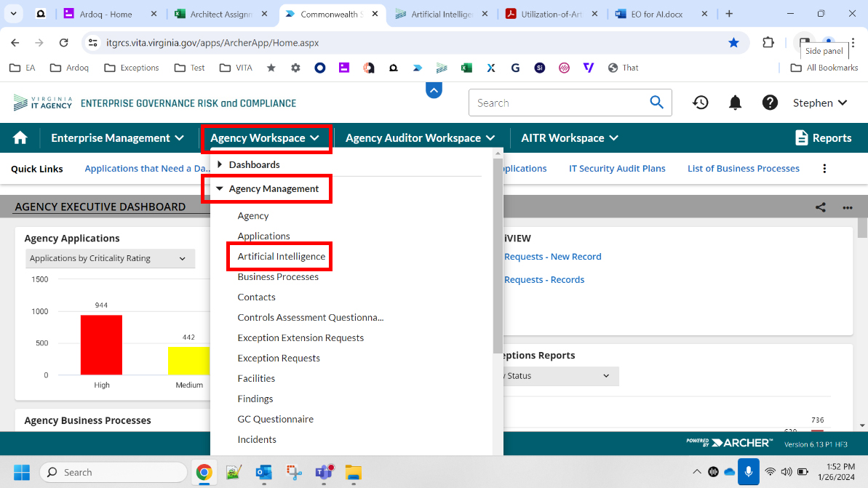
Task: Select Business Processes menu item
Action: pyautogui.click(x=278, y=276)
